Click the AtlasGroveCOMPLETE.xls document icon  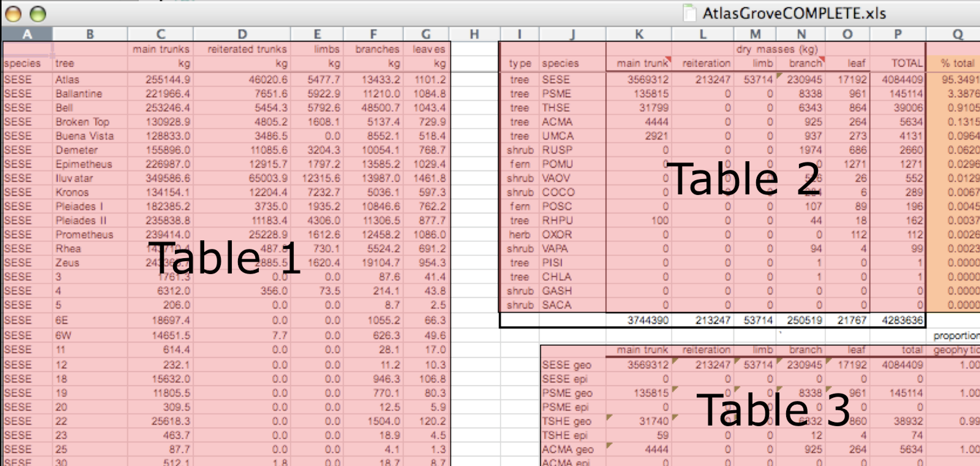click(x=689, y=13)
